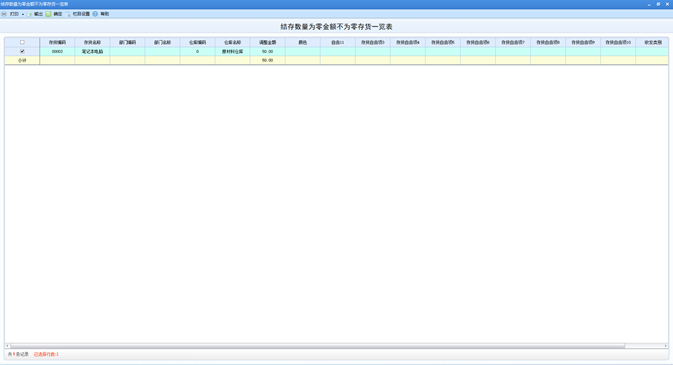Click the green 确定 confirm icon
The height and width of the screenshot is (365, 673).
(x=49, y=14)
